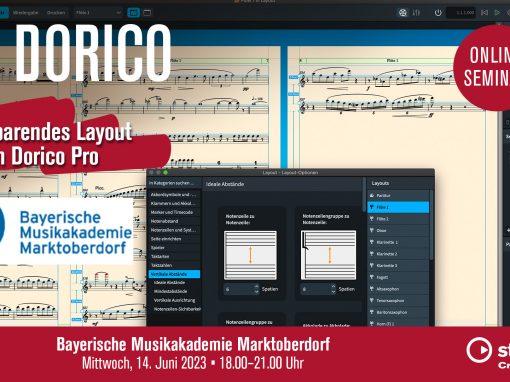Decrease Notenzeilengruppe zu Notenzeile spacing stepper
The height and width of the screenshot is (382, 510).
[x=333, y=292]
